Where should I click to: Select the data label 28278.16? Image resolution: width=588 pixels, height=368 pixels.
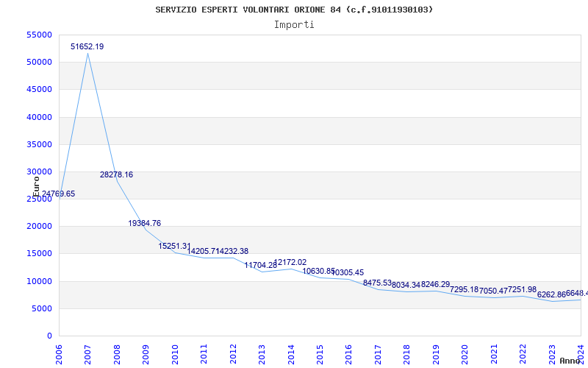click(116, 174)
